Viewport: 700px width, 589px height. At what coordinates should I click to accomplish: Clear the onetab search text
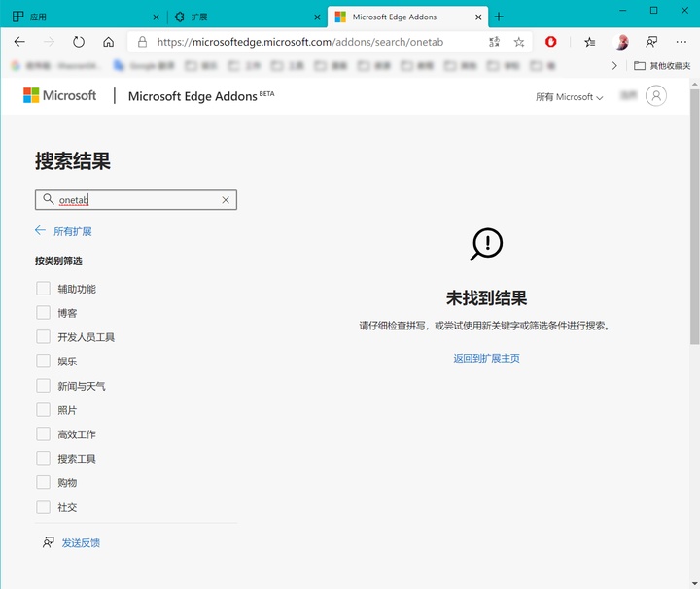[226, 200]
